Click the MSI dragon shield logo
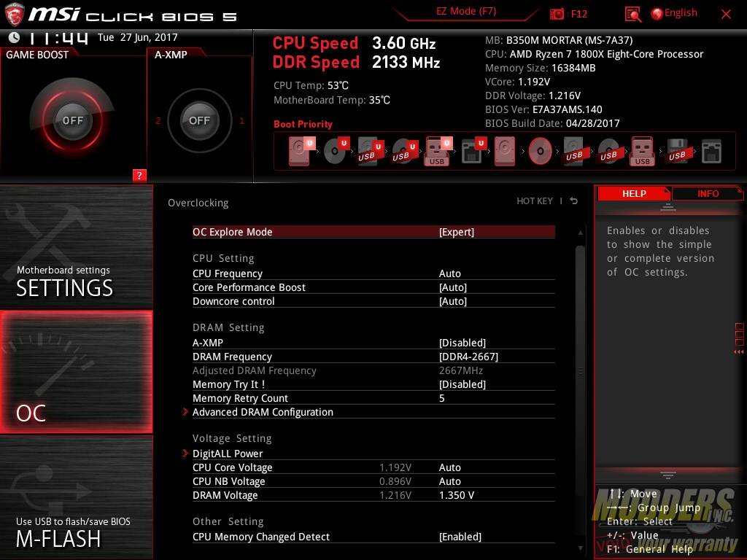 click(14, 14)
